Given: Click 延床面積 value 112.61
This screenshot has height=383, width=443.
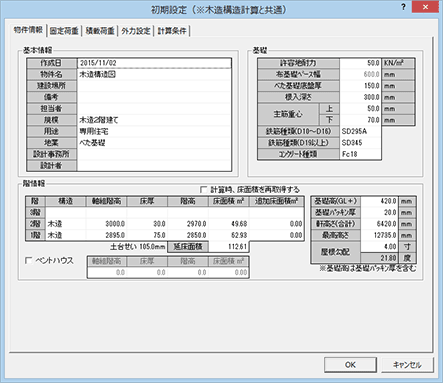Looking at the screenshot, I should click(229, 246).
